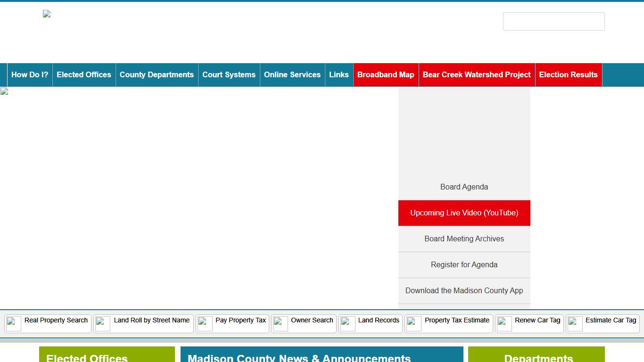Open the Board Agenda link
Screen dimensions: 644x362
pyautogui.click(x=464, y=187)
